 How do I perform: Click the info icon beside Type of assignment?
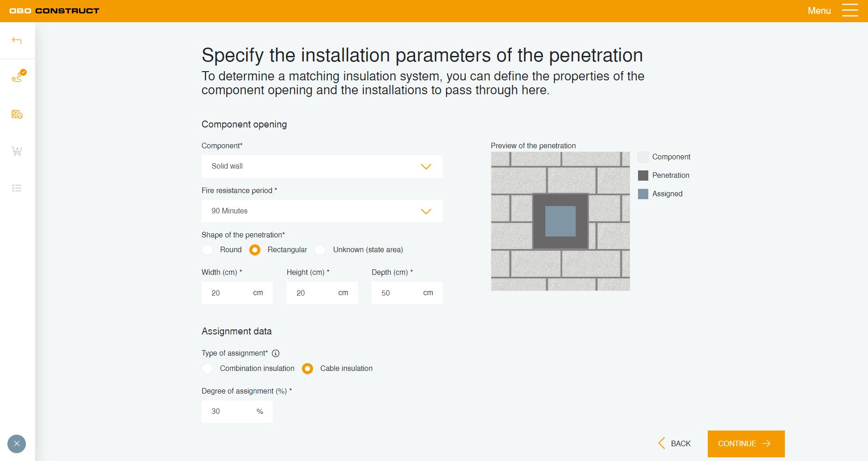(276, 353)
